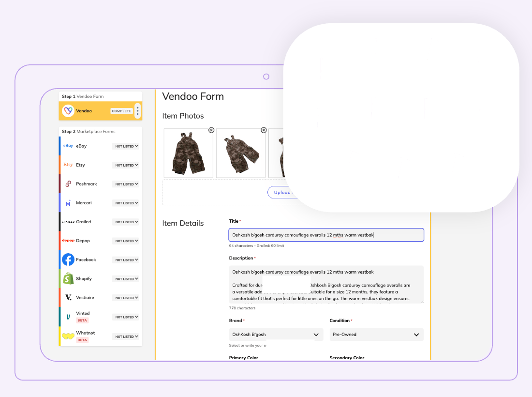Open Facebook Not Listed status dropdown
The height and width of the screenshot is (397, 532).
click(126, 260)
